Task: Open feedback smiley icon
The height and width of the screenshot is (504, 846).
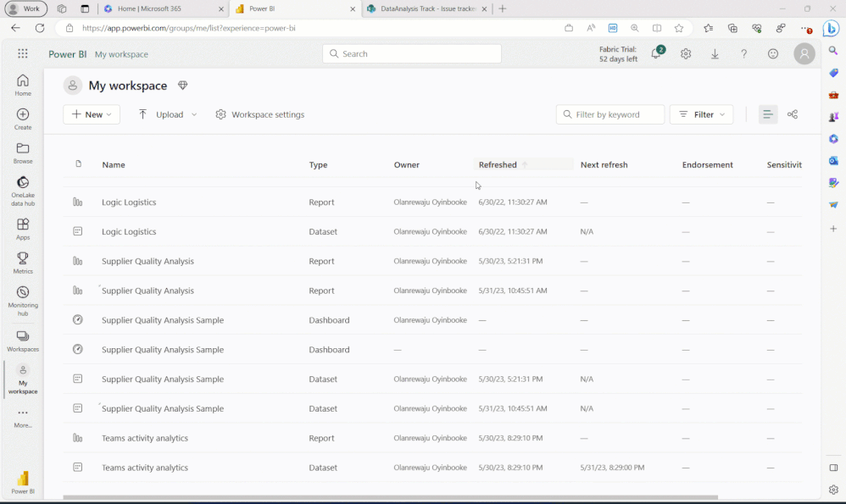Action: [x=772, y=53]
